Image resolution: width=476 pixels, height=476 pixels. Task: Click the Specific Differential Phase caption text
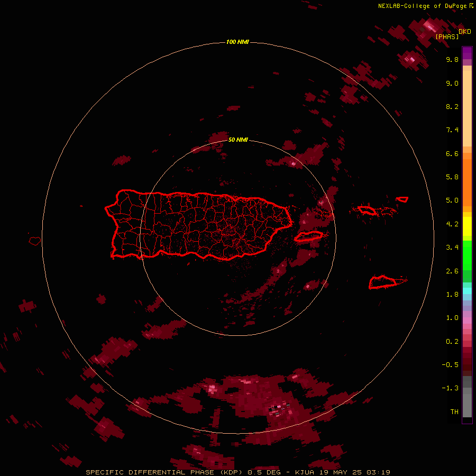coord(166,472)
